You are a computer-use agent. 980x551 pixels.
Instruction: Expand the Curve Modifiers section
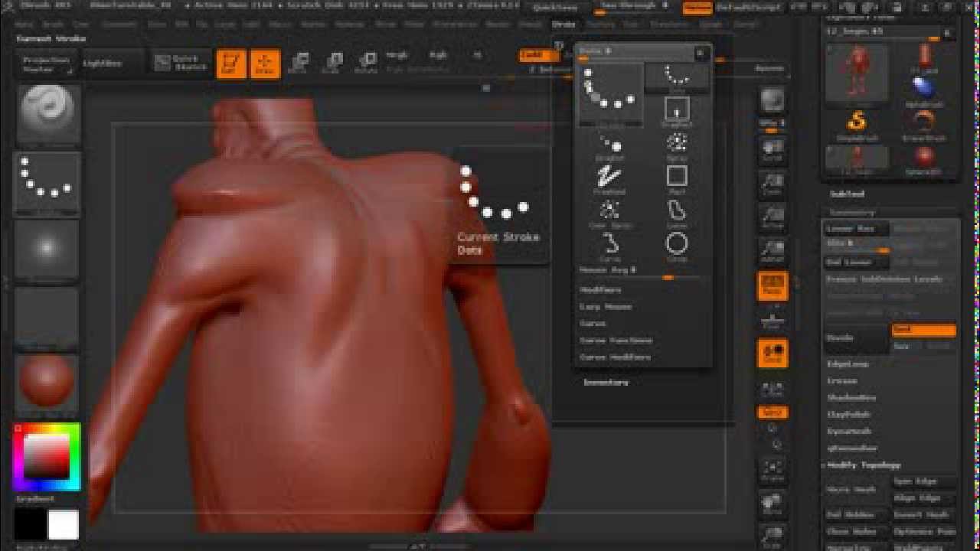coord(615,357)
